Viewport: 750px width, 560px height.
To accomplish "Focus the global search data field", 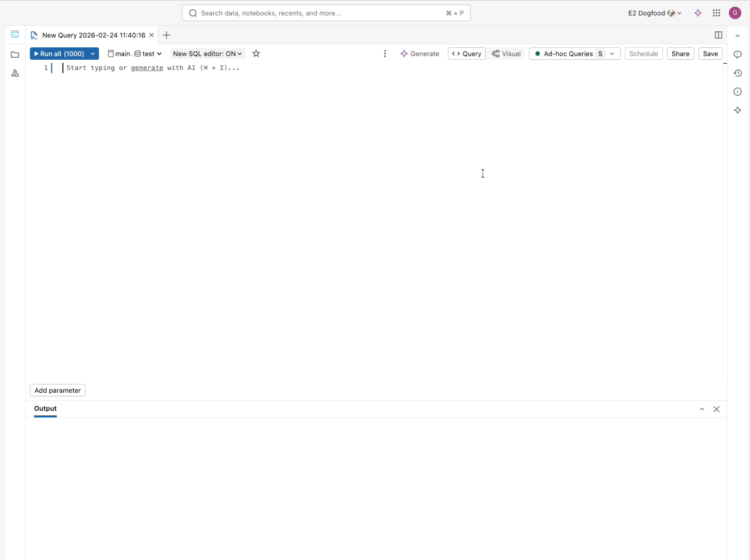I will 326,13.
